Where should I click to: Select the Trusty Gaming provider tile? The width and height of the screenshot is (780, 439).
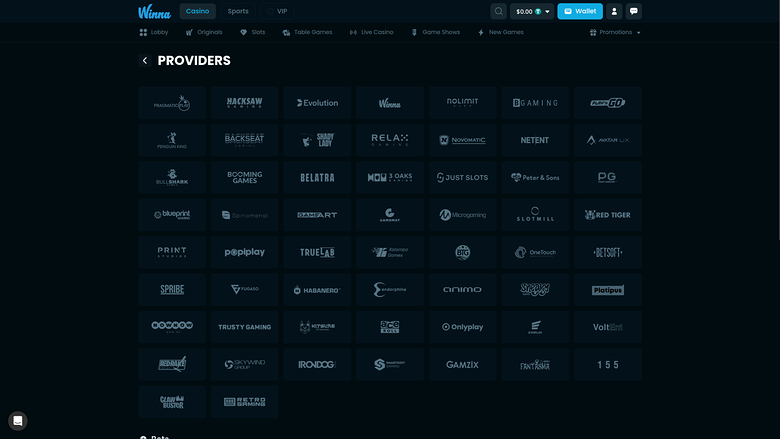pyautogui.click(x=245, y=327)
